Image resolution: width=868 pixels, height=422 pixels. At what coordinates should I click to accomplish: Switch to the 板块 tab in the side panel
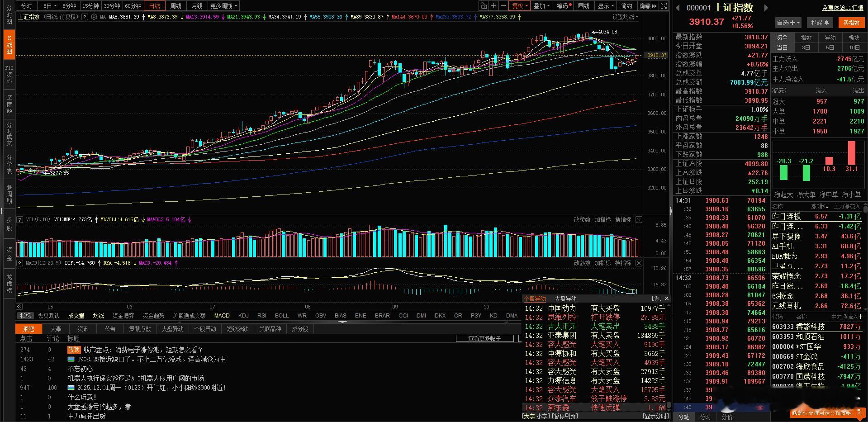pyautogui.click(x=854, y=38)
